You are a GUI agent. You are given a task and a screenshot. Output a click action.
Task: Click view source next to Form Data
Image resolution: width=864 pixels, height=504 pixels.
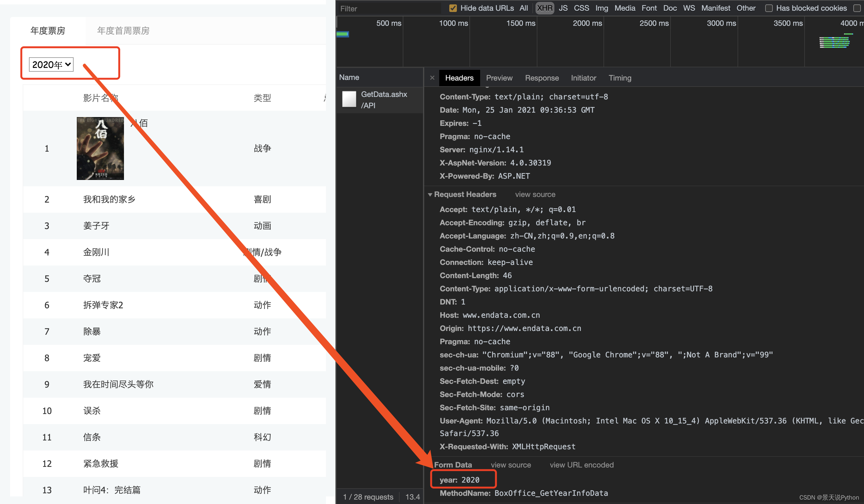(x=511, y=465)
